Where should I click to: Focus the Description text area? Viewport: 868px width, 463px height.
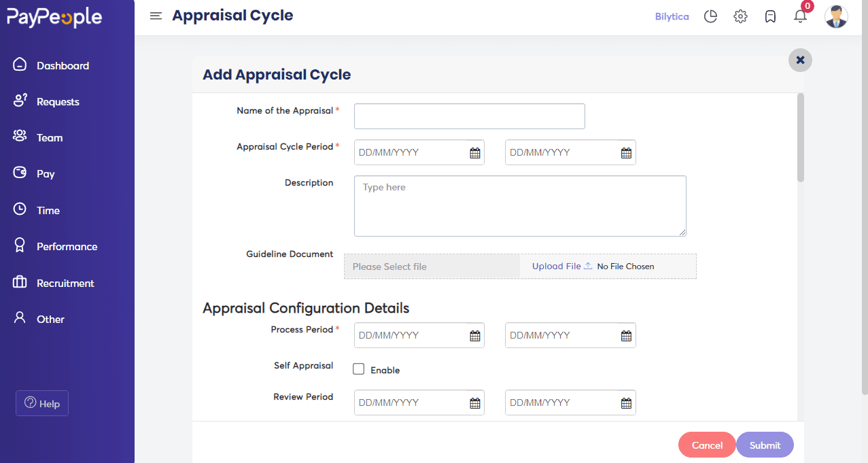pyautogui.click(x=520, y=206)
